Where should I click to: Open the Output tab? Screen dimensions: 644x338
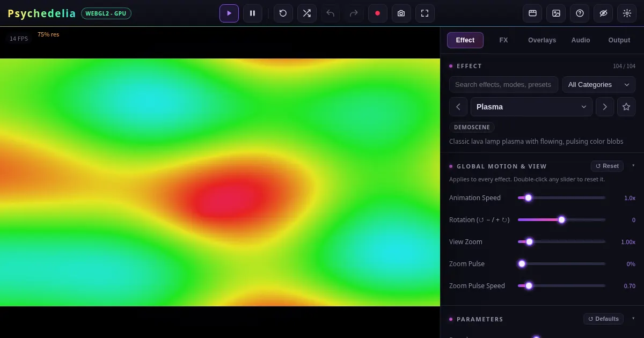[619, 40]
